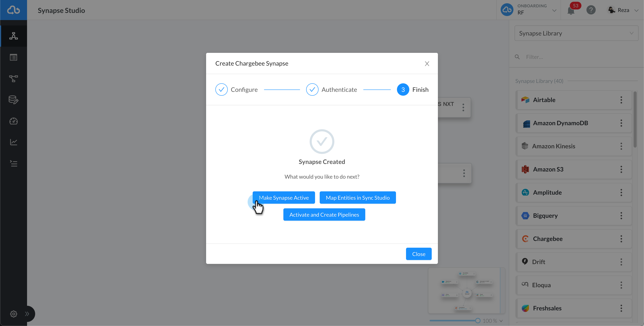The width and height of the screenshot is (644, 326).
Task: Open Amazon S3 three-dot options menu
Action: 621,169
